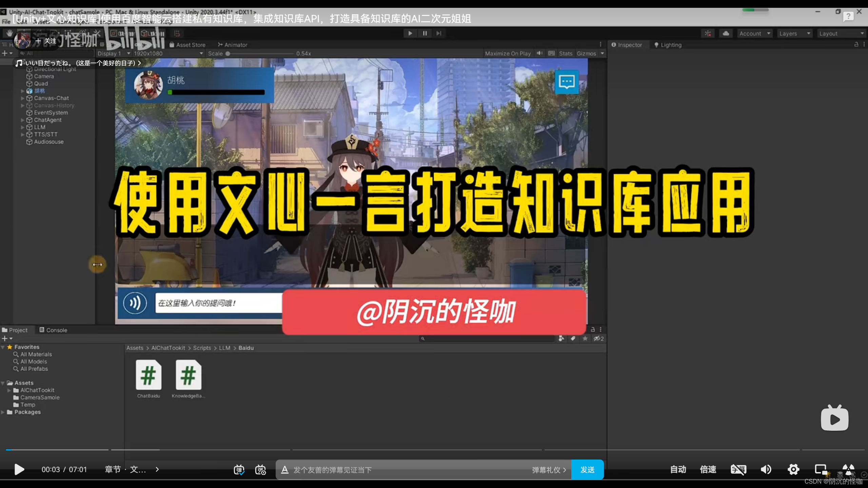
Task: Open the Project tab
Action: click(x=15, y=330)
